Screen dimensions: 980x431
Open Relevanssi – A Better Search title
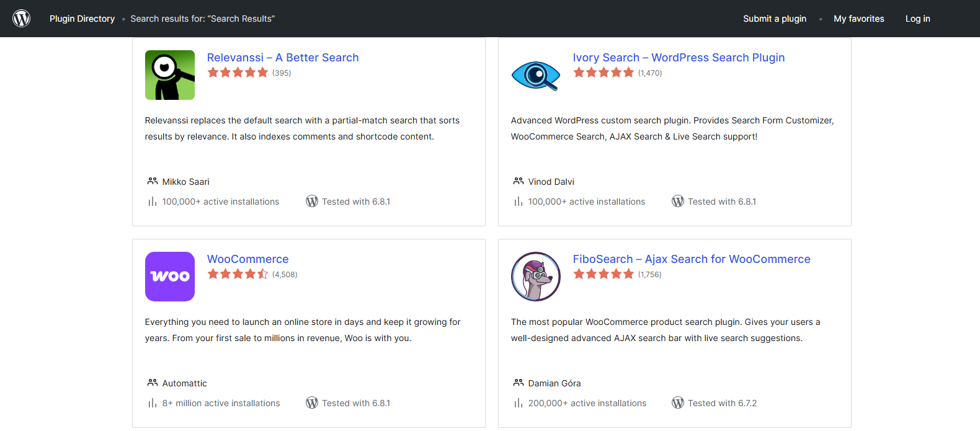(x=283, y=58)
